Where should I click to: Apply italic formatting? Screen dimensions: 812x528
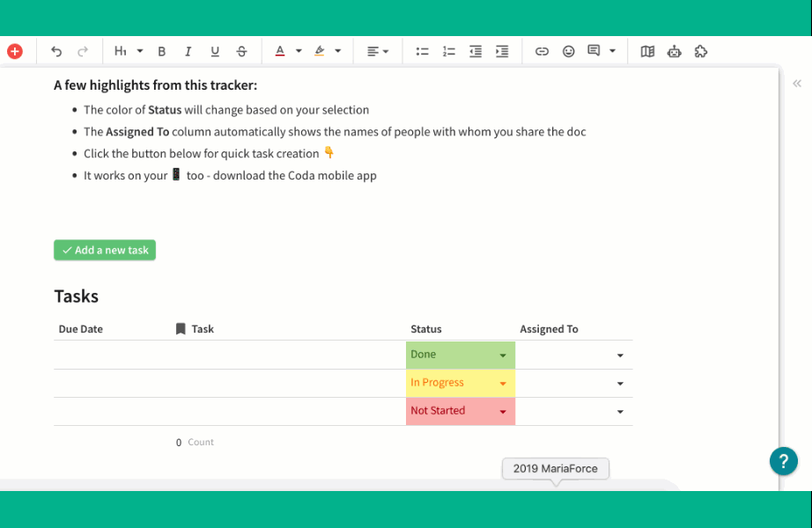click(x=188, y=51)
